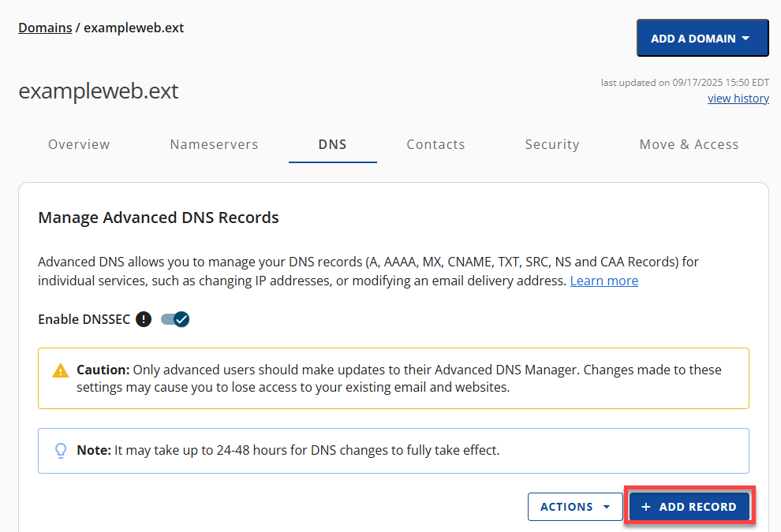Click the view history link
Viewport: 781px width, 532px height.
click(x=738, y=98)
